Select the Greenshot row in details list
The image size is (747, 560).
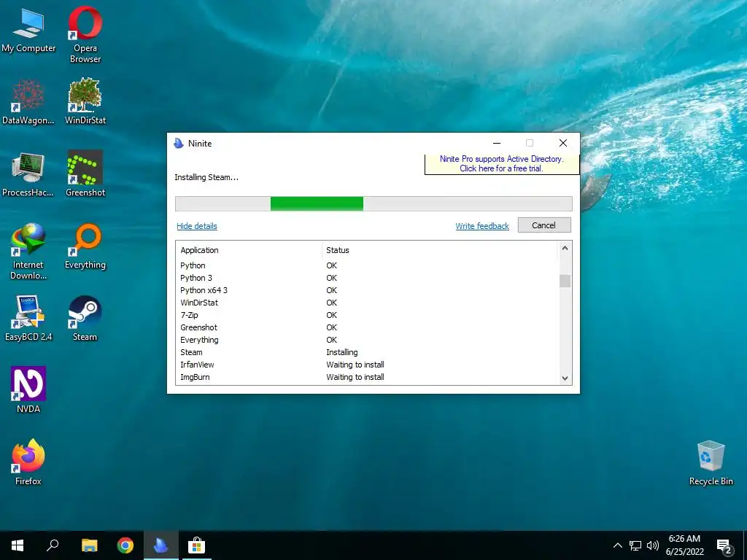pos(367,327)
